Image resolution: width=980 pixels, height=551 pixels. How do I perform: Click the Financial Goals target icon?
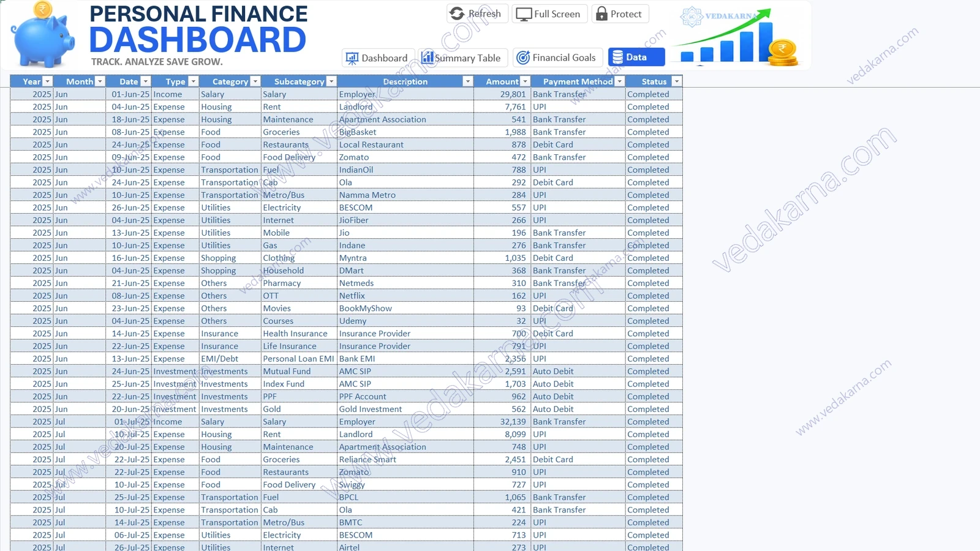point(523,58)
